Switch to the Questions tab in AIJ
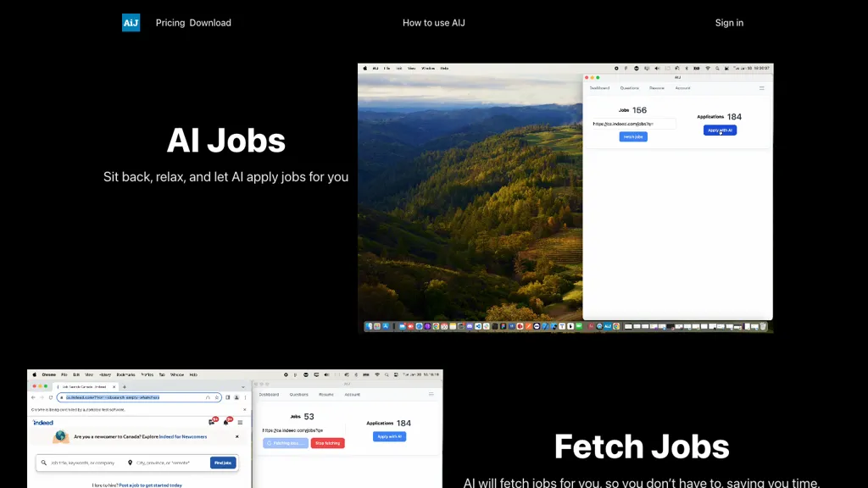 [x=630, y=88]
